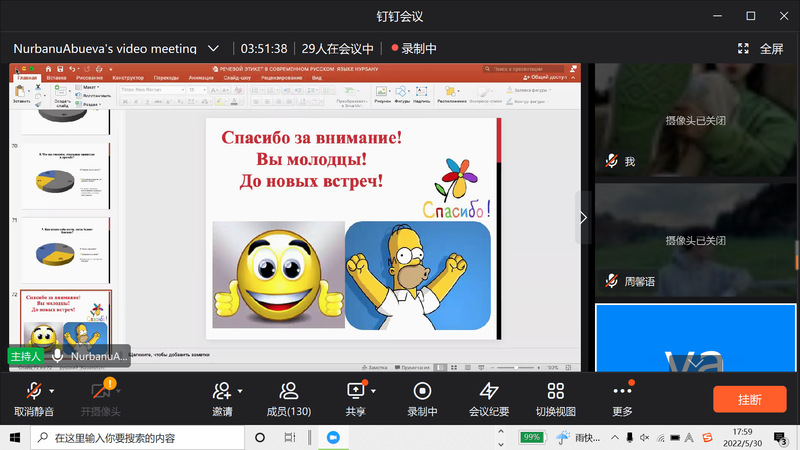Click the taskbar muted volume icon

[x=645, y=438]
